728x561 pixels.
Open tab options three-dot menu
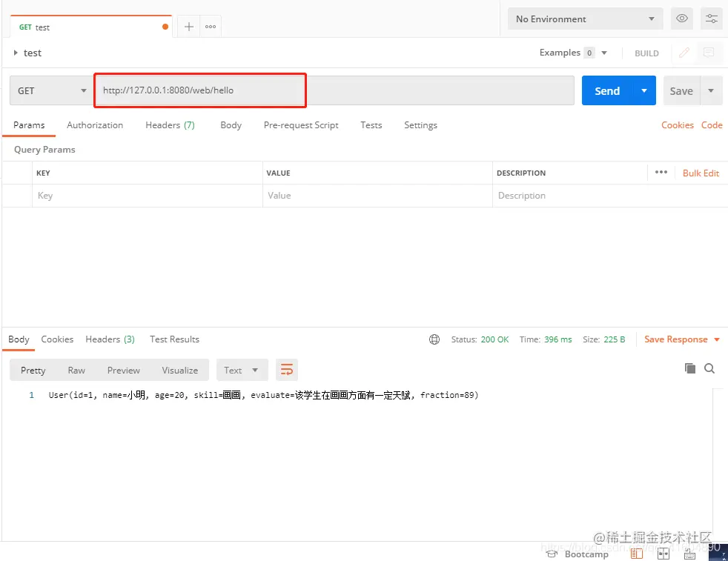(211, 27)
